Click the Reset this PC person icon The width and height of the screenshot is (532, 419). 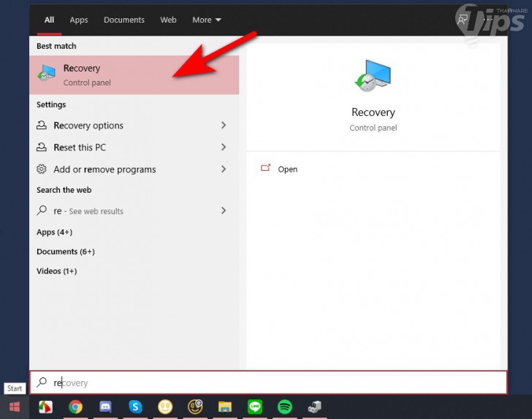point(42,147)
